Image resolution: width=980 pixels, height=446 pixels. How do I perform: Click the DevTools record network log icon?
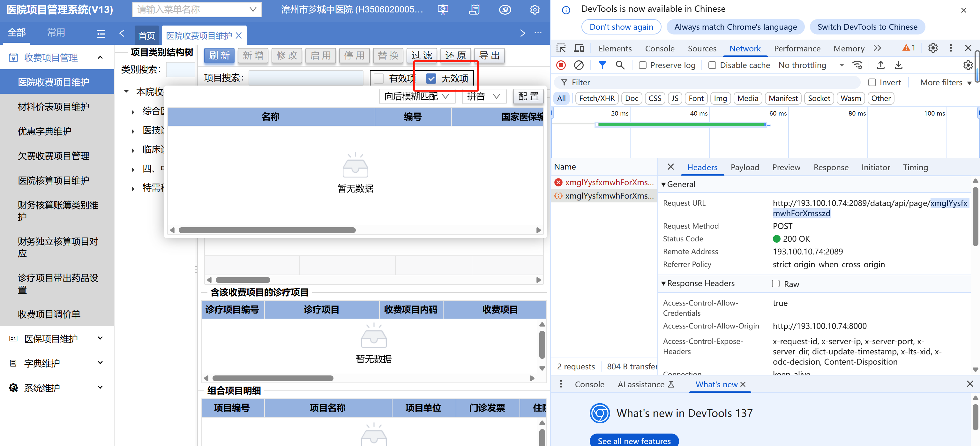561,65
